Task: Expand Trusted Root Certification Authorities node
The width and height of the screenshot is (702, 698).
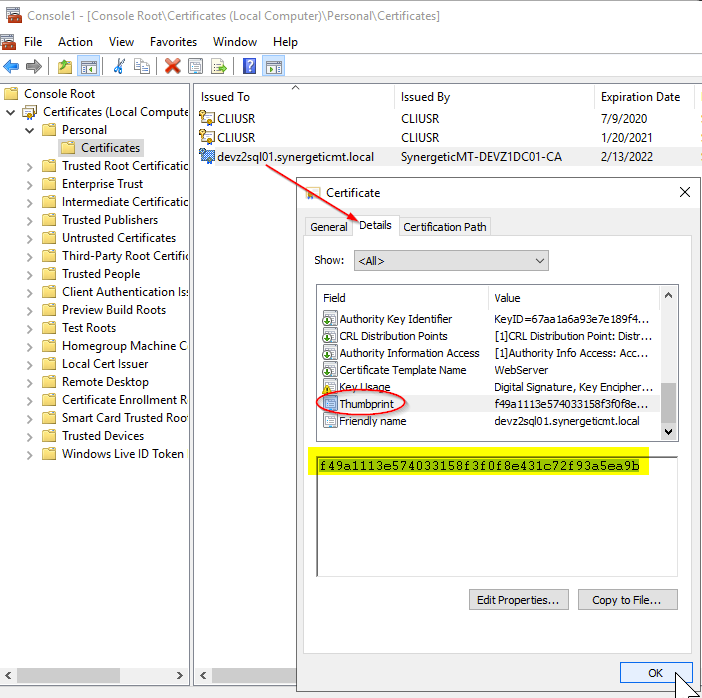Action: click(29, 167)
